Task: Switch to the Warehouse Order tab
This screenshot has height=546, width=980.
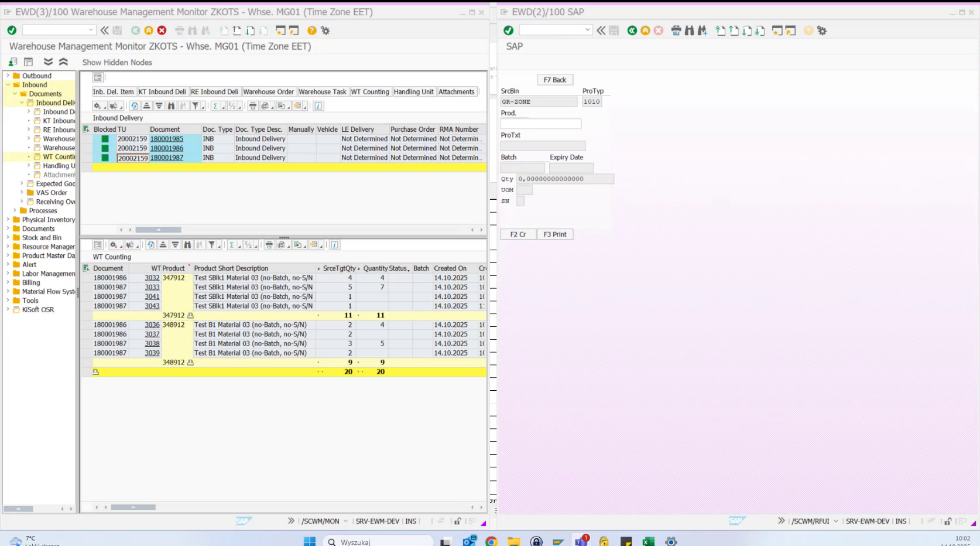Action: tap(268, 91)
